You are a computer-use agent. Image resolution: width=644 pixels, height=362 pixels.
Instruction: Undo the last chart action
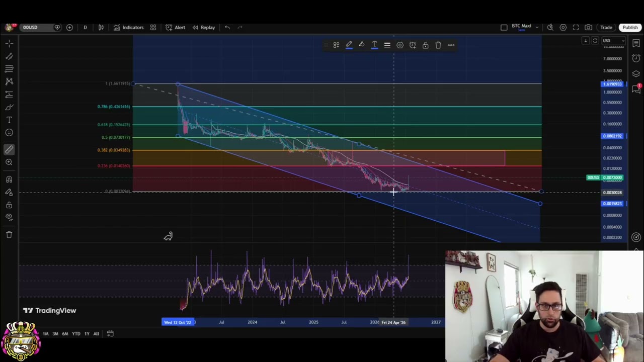tap(227, 27)
